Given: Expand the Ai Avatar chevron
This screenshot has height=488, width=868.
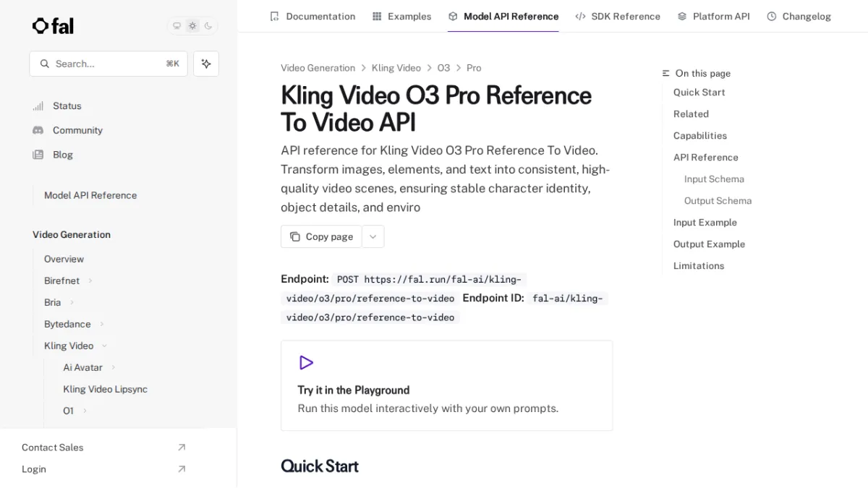Looking at the screenshot, I should 114,367.
